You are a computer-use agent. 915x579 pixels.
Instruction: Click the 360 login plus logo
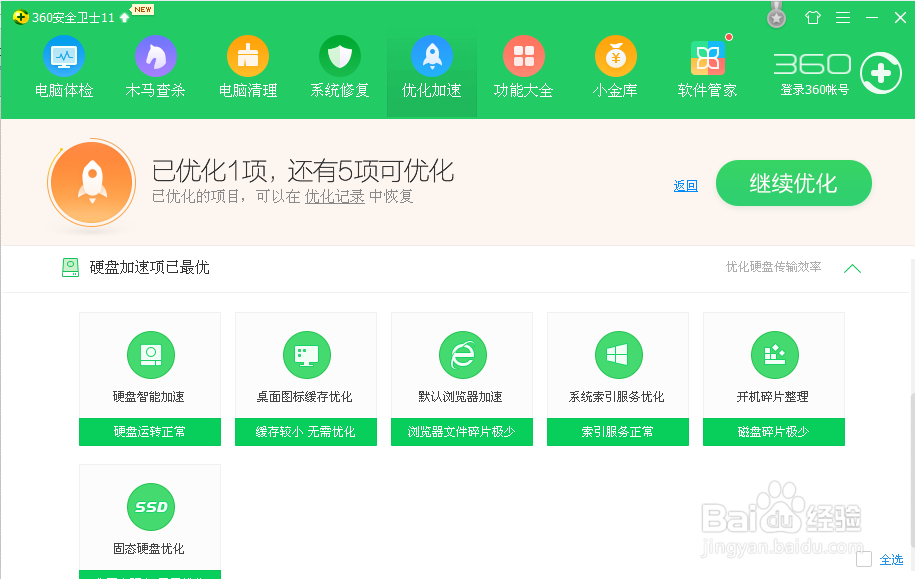click(881, 73)
